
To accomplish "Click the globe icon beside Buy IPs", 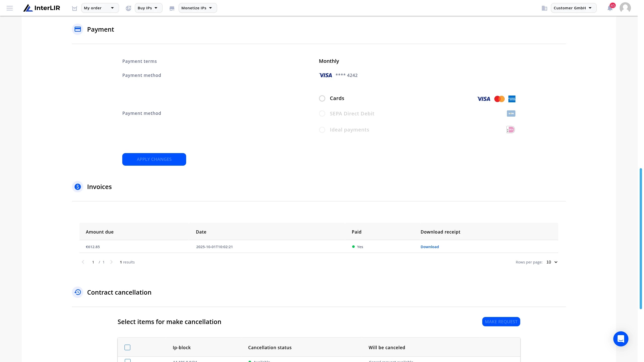I will coord(129,8).
